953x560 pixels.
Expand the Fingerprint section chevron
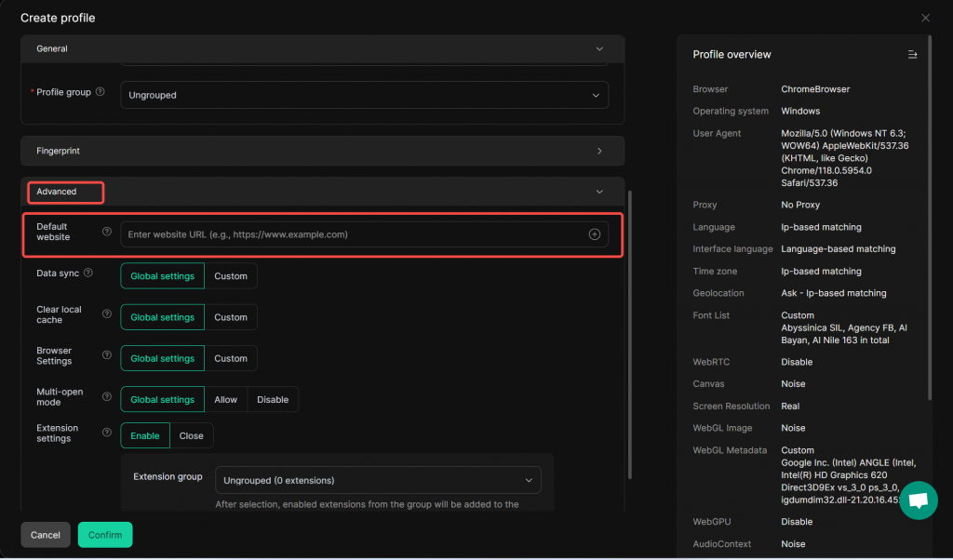(599, 151)
